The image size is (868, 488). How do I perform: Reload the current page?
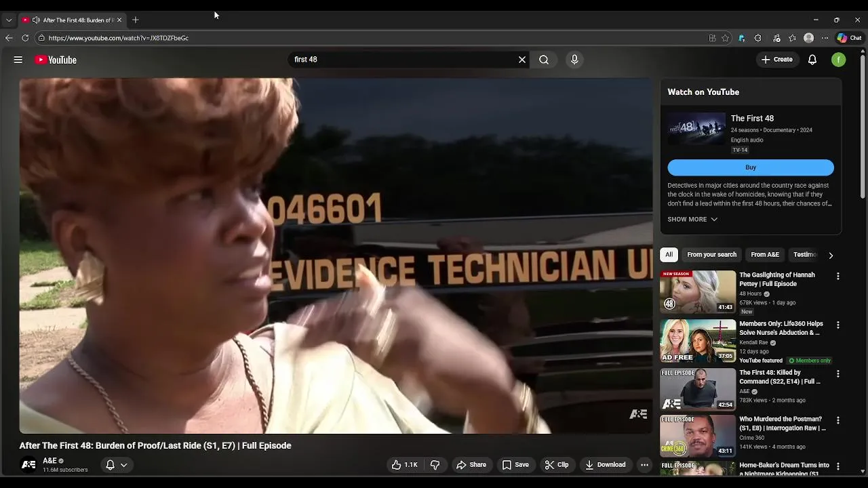(25, 38)
